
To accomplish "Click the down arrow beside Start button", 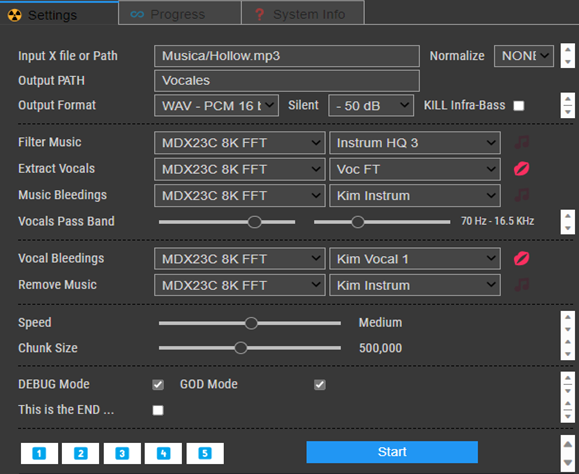I will coord(568,463).
